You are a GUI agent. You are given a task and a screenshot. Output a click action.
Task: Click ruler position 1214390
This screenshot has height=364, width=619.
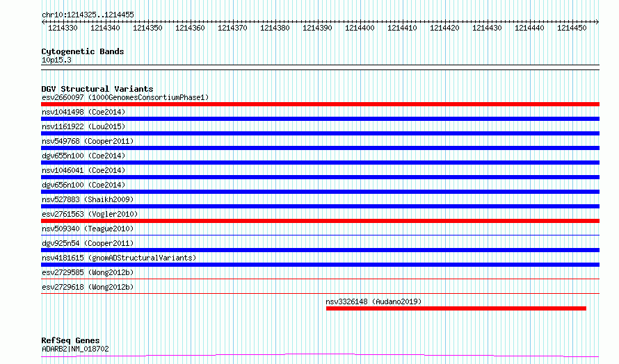(x=317, y=28)
